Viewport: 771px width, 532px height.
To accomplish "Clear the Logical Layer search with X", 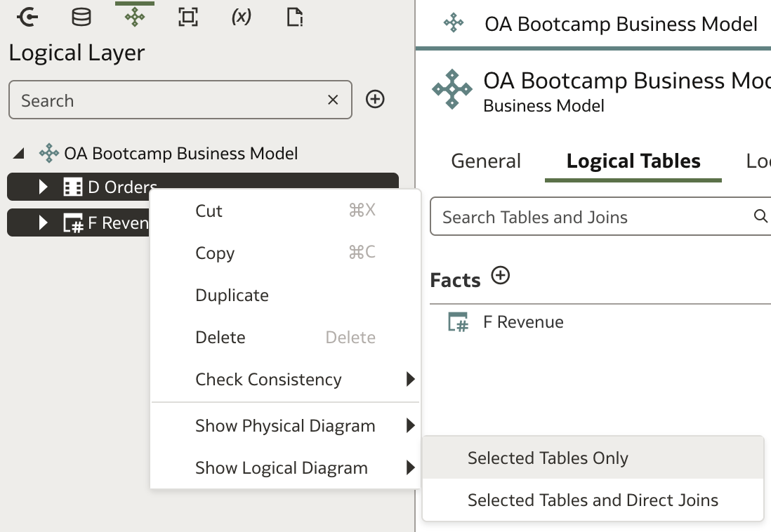I will coord(333,100).
